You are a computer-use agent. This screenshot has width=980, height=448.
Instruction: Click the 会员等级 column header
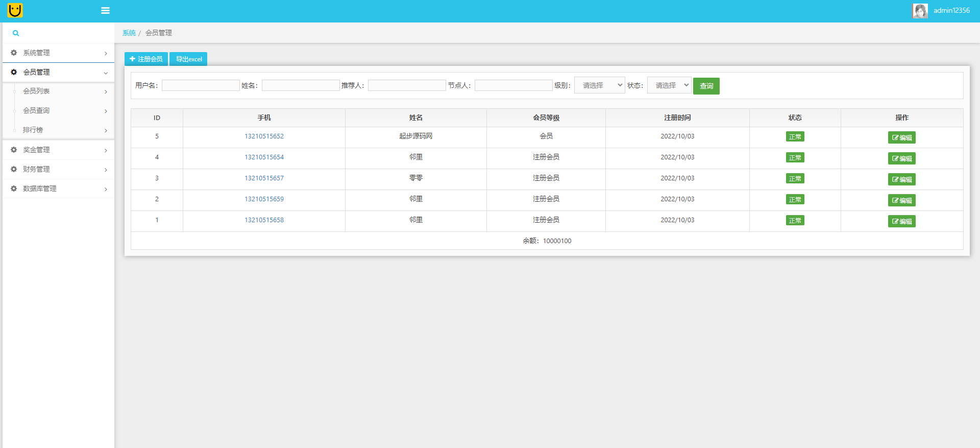(x=546, y=117)
